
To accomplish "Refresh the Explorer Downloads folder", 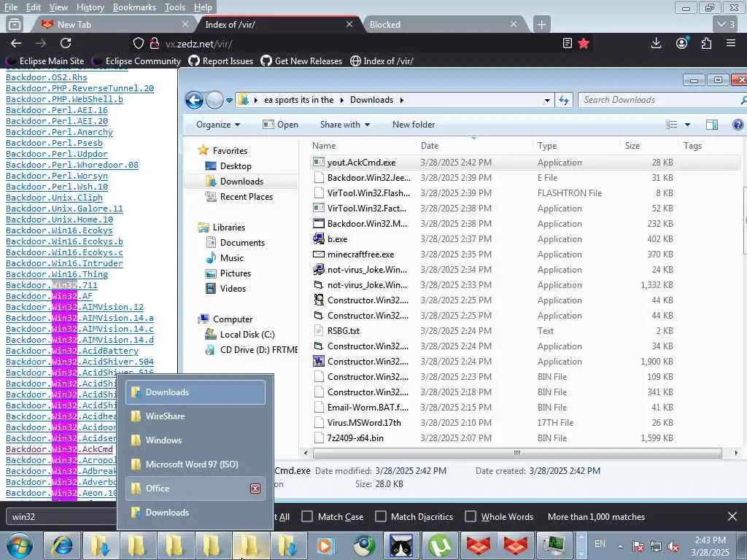I will 564,100.
